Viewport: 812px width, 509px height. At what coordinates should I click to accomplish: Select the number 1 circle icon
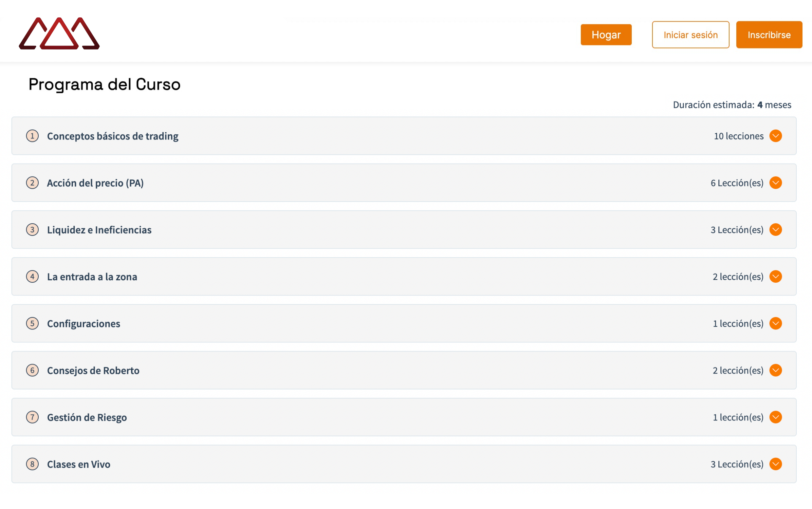[x=32, y=136]
